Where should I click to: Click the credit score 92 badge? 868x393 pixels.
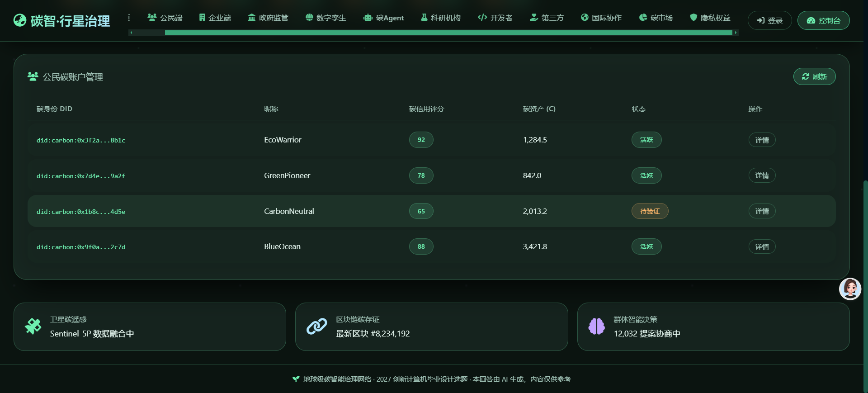421,140
